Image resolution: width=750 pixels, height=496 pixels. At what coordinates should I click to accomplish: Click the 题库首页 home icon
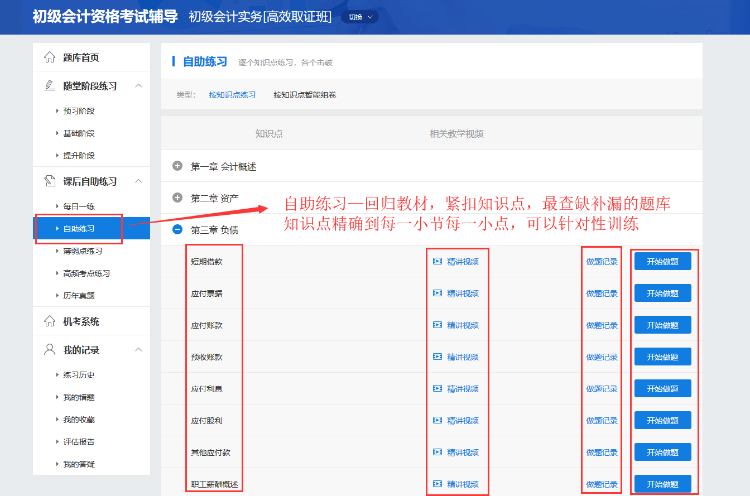(x=50, y=57)
